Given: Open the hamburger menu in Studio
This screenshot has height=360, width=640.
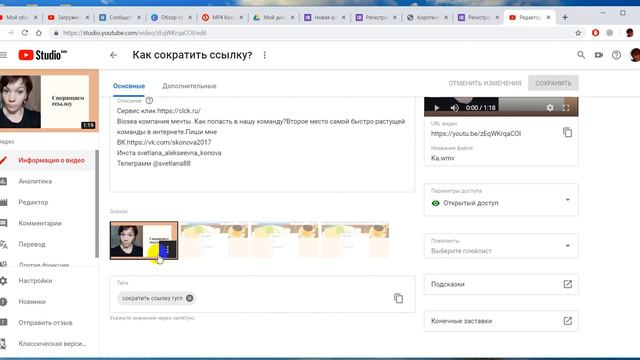Looking at the screenshot, I should [x=4, y=55].
